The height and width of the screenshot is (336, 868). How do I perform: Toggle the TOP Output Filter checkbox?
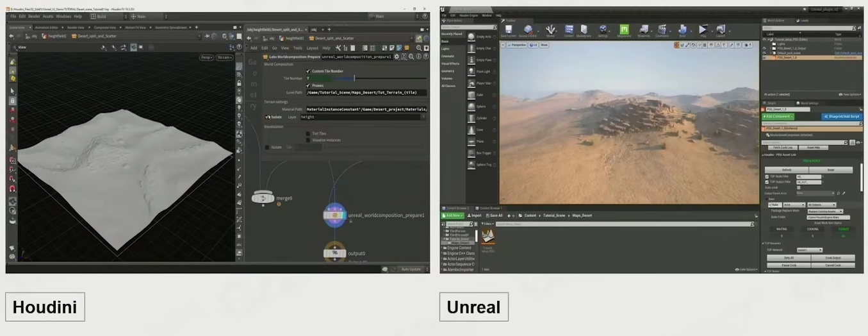(x=766, y=182)
